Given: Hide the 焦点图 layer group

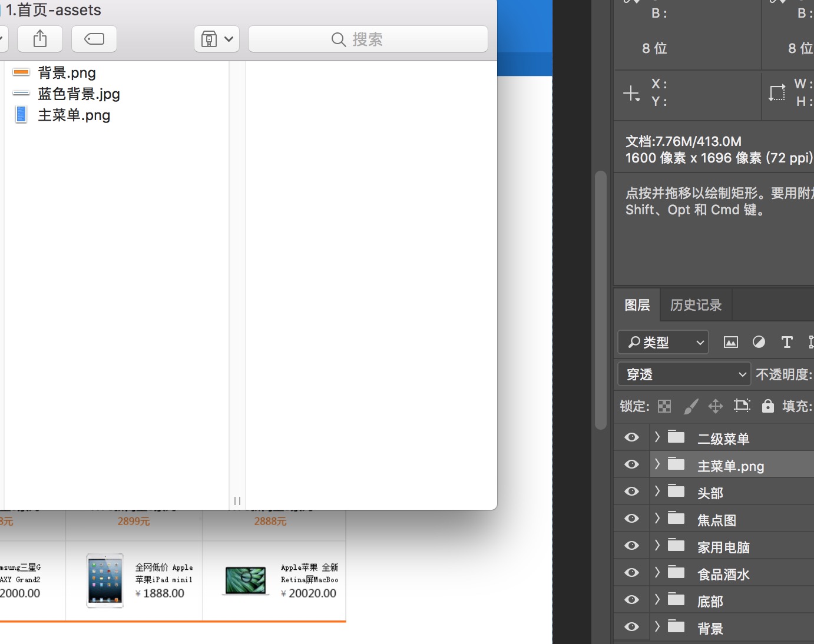Looking at the screenshot, I should click(x=631, y=518).
